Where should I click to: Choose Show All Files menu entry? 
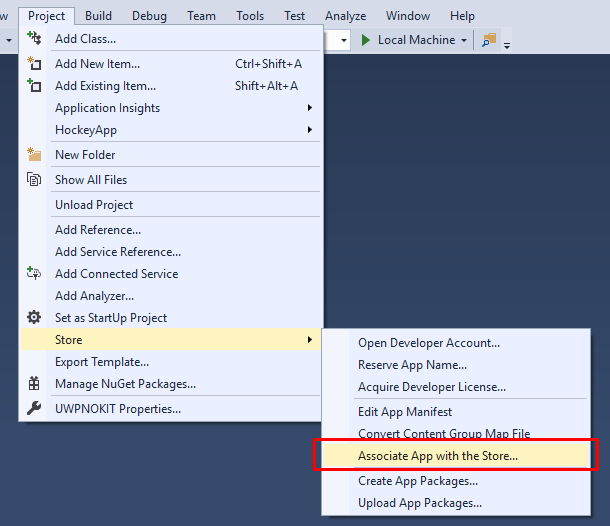171,179
